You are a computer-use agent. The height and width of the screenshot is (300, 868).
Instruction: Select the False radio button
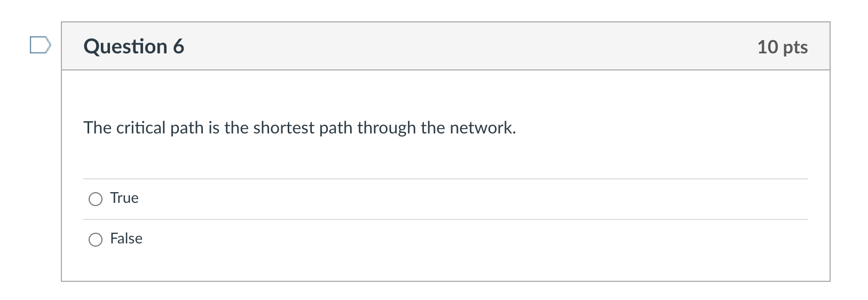(96, 240)
